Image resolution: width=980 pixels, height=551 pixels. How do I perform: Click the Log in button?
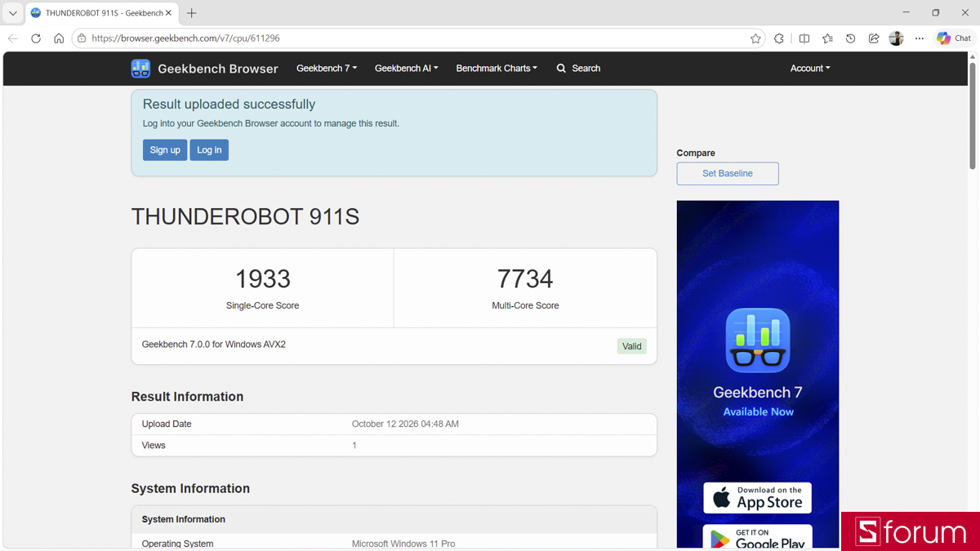pyautogui.click(x=209, y=150)
